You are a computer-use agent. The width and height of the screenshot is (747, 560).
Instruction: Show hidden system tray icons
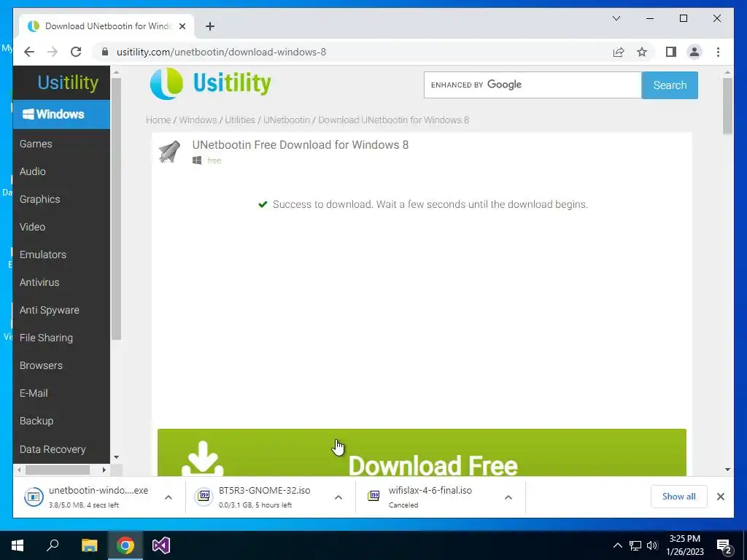617,545
